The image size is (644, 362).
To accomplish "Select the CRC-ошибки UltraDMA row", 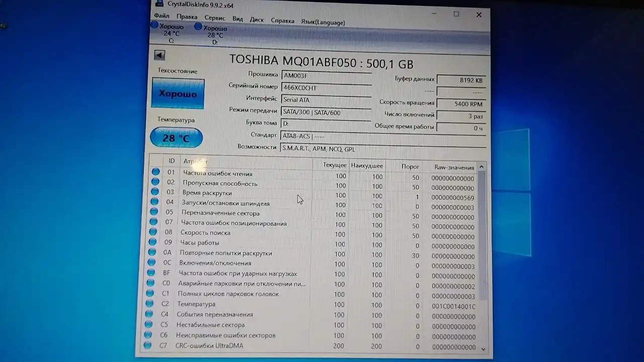I will tap(309, 346).
